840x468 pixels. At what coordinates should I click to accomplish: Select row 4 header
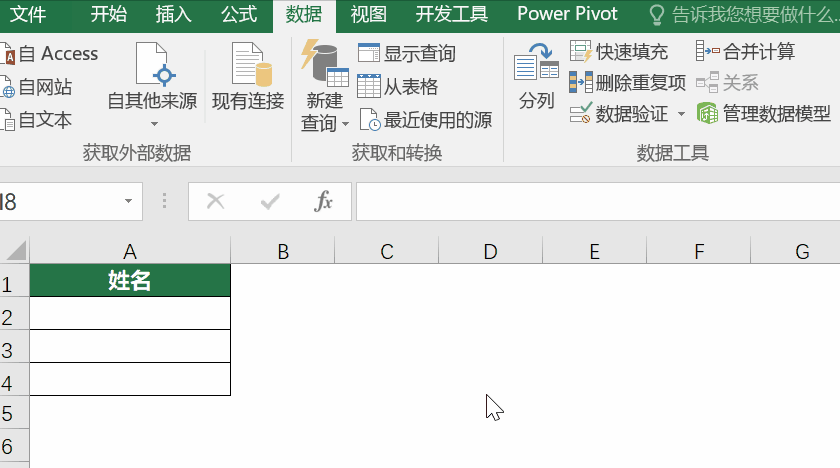pyautogui.click(x=14, y=379)
